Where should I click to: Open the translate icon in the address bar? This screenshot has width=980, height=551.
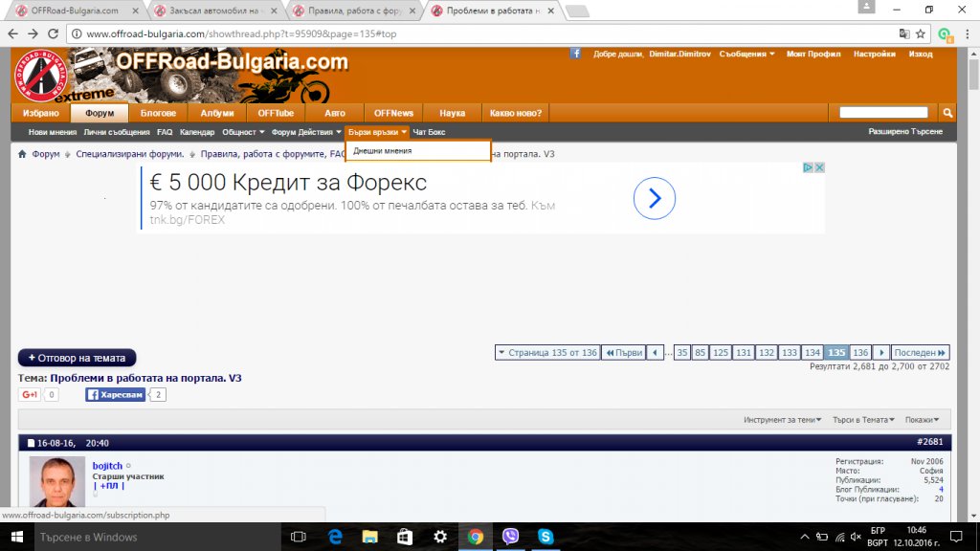(x=904, y=33)
